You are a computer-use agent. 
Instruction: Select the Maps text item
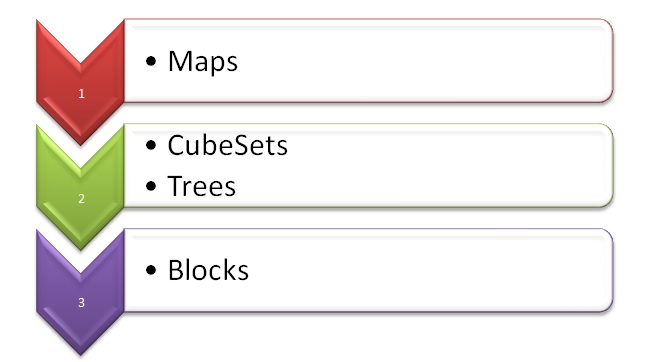(x=203, y=62)
